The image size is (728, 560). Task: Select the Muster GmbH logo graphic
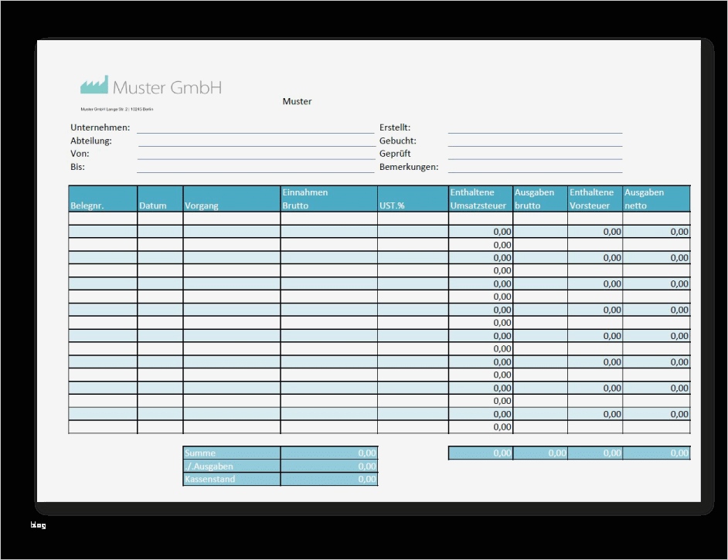pyautogui.click(x=151, y=87)
